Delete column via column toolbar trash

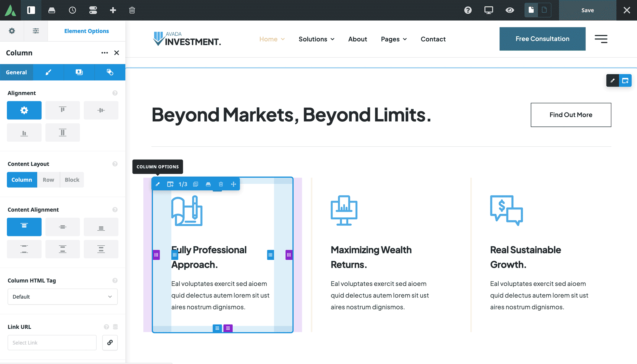point(221,184)
